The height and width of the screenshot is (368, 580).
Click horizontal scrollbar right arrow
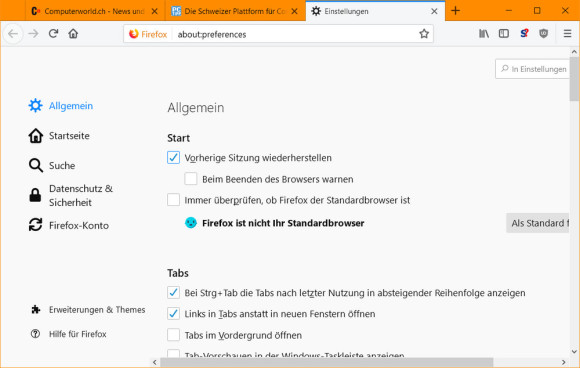coord(563,362)
